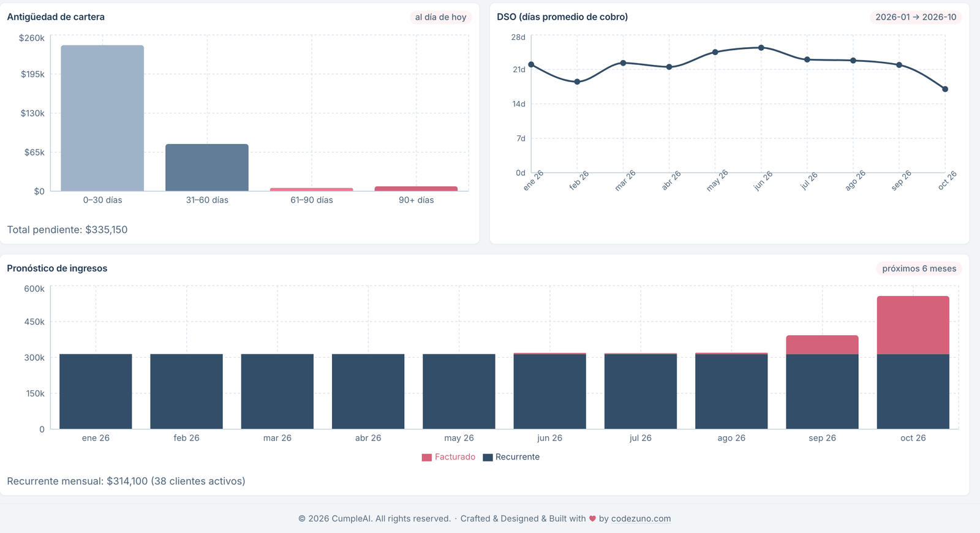Open the codezuno.com footer link
Image resolution: width=980 pixels, height=533 pixels.
641,518
